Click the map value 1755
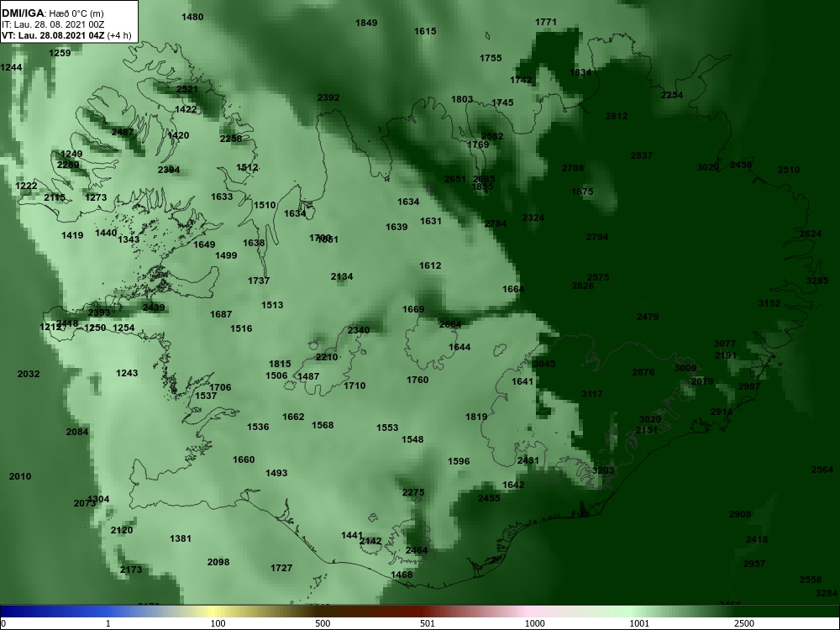The width and height of the screenshot is (840, 630). (491, 58)
